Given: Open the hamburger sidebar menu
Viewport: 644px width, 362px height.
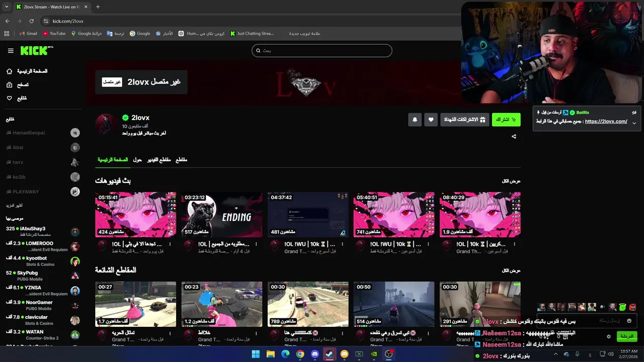Looking at the screenshot, I should (11, 51).
